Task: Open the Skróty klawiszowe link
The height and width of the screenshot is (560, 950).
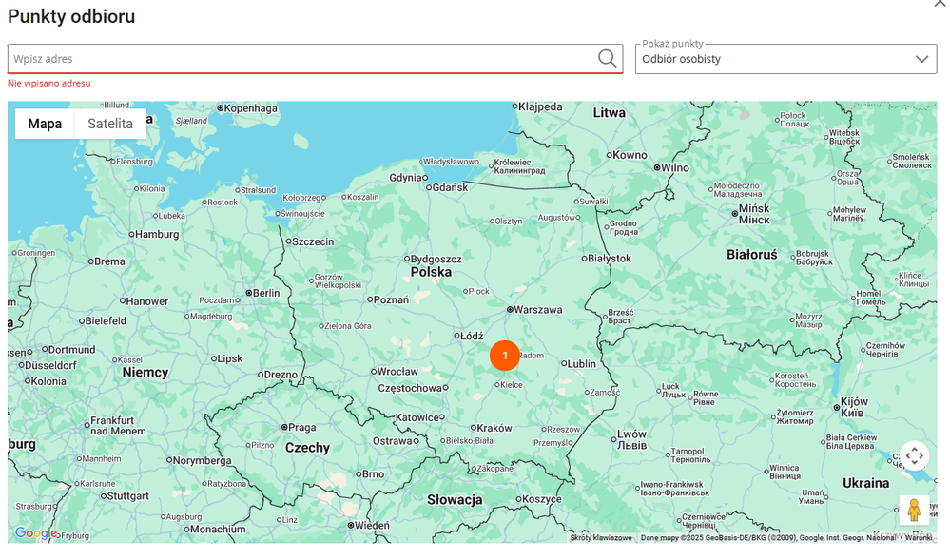Action: pos(601,538)
